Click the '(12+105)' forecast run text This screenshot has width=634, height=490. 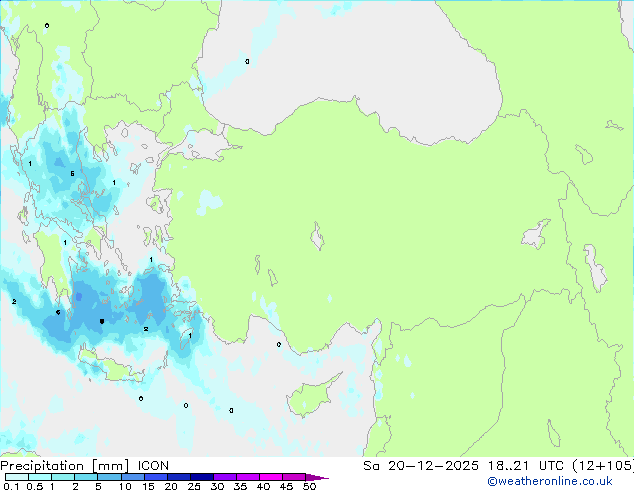[603, 466]
